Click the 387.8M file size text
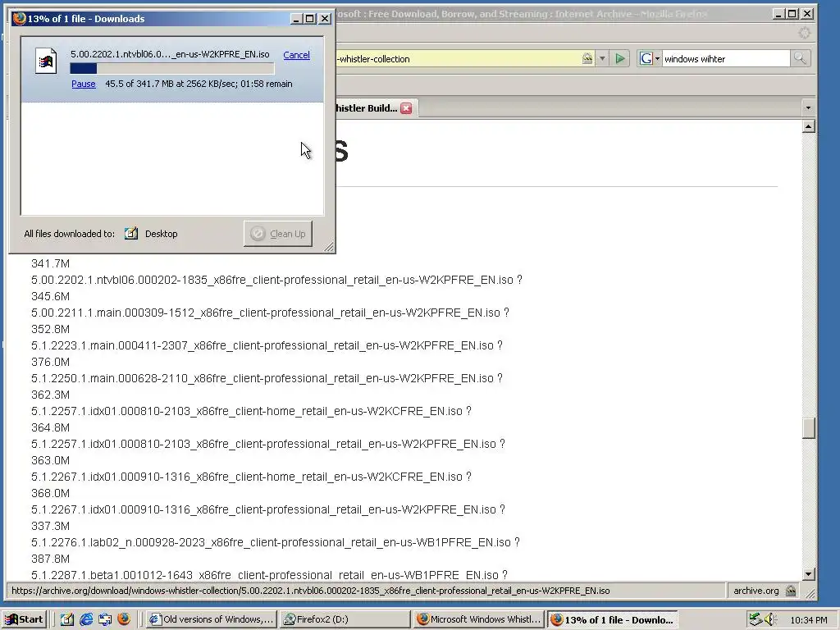 50,559
